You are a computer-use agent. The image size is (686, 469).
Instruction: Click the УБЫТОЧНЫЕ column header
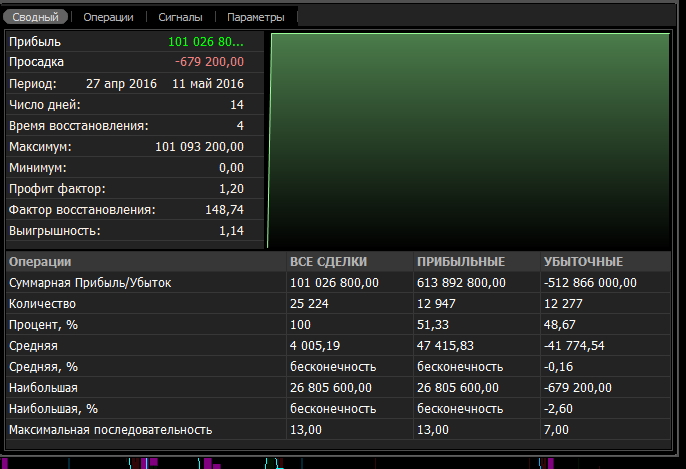pos(583,261)
